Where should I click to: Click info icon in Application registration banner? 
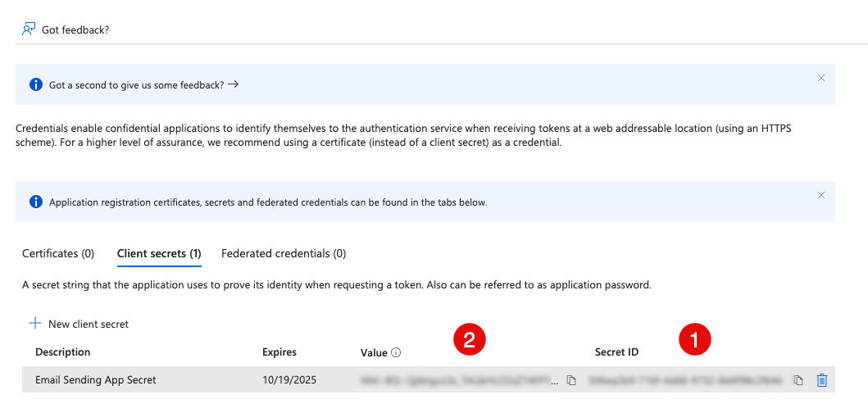[35, 202]
